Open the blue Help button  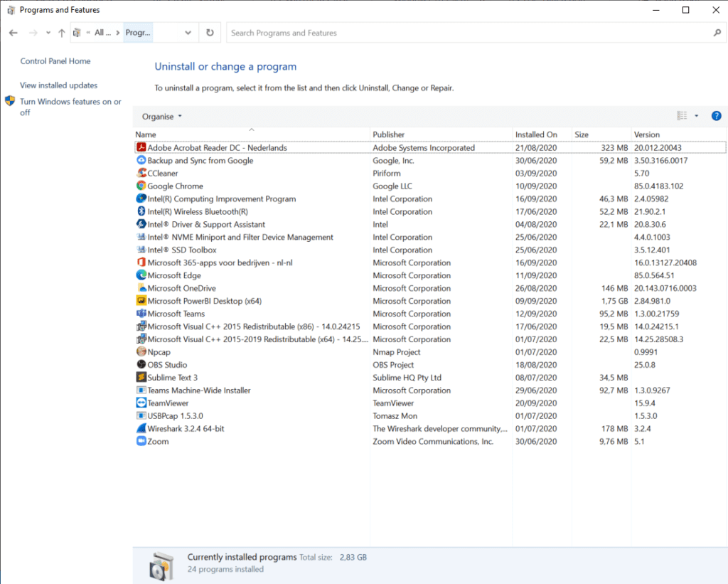tap(717, 116)
